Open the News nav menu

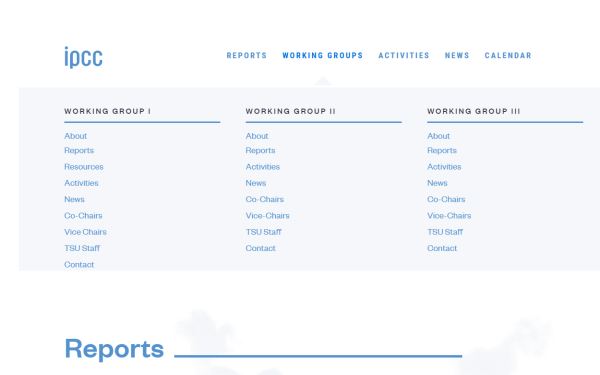457,55
